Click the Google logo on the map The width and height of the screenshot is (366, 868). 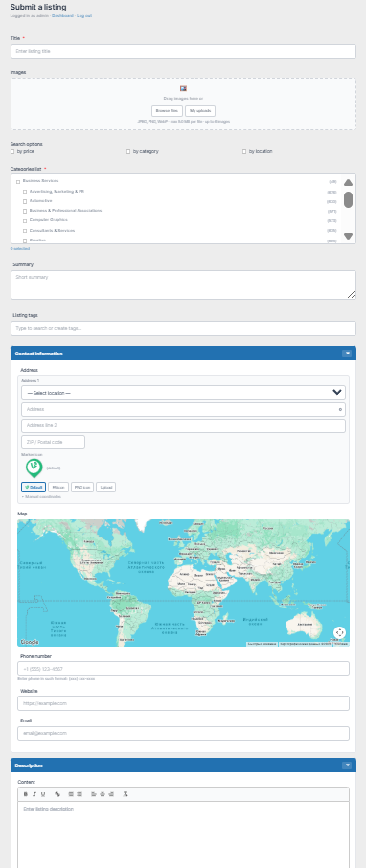point(30,642)
